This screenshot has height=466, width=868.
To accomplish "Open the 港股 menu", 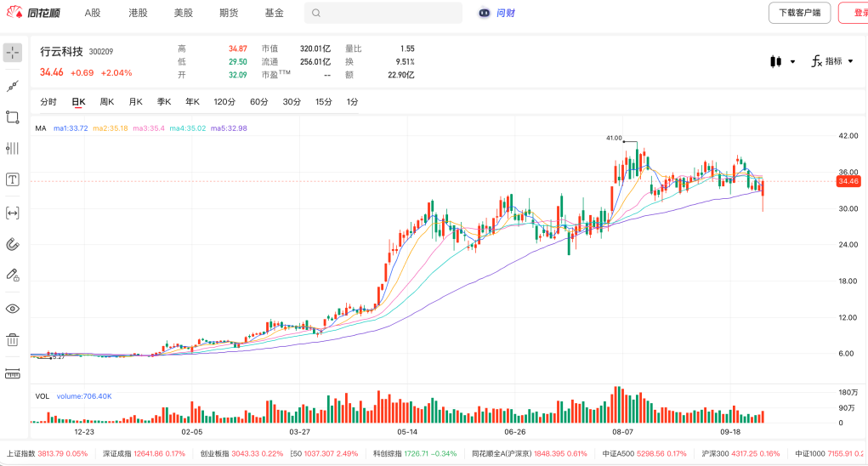I will 138,13.
